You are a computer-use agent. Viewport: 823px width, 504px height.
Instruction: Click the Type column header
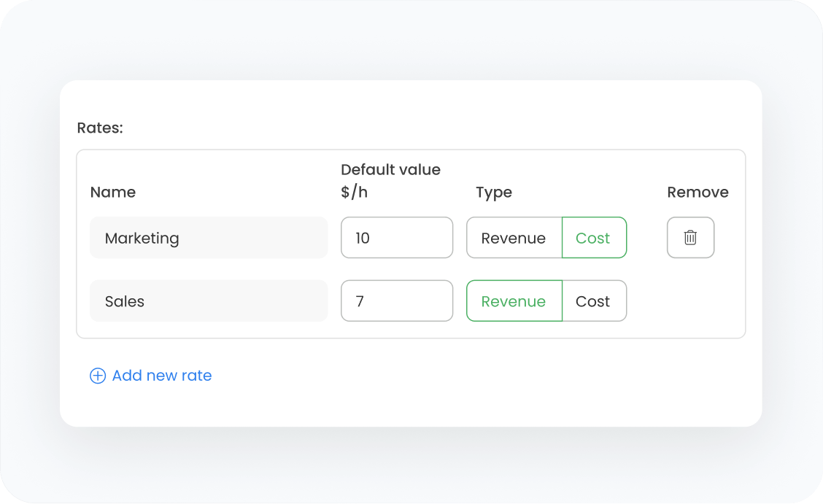pos(494,193)
